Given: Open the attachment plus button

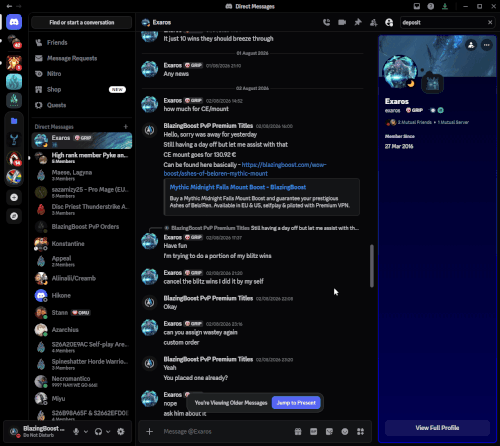Looking at the screenshot, I should tap(149, 432).
